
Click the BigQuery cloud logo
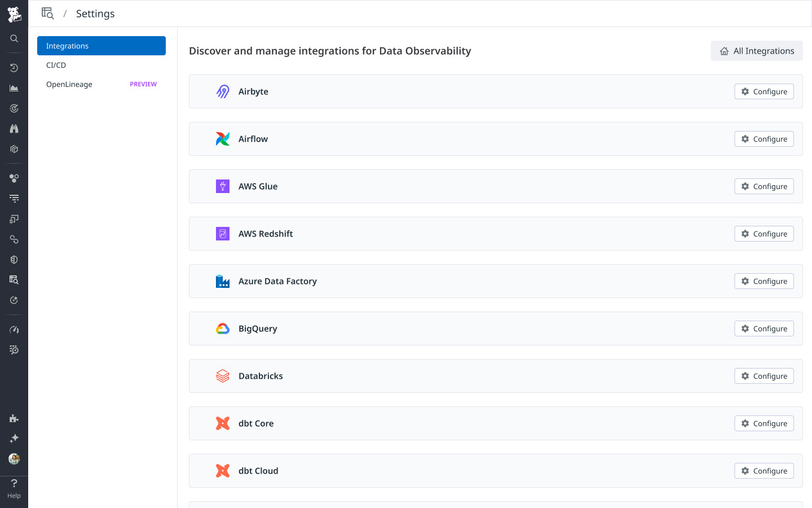tap(223, 329)
